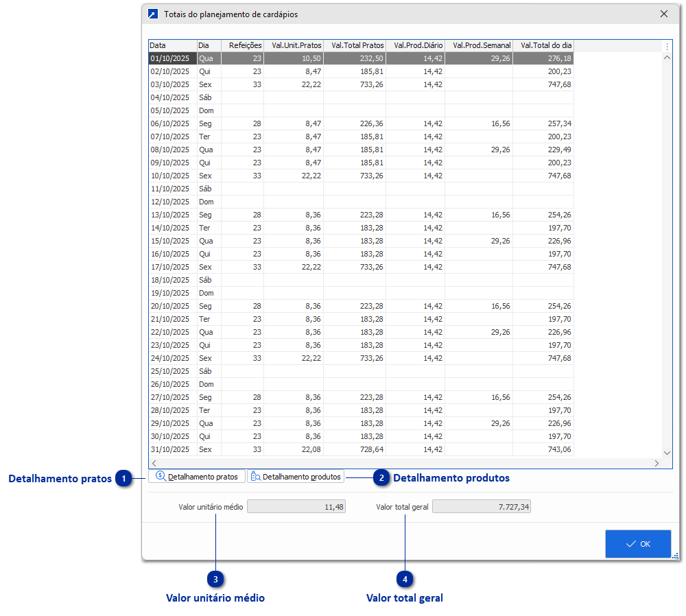Click window resize grip at corner
This screenshot has width=686, height=616.
point(675,556)
